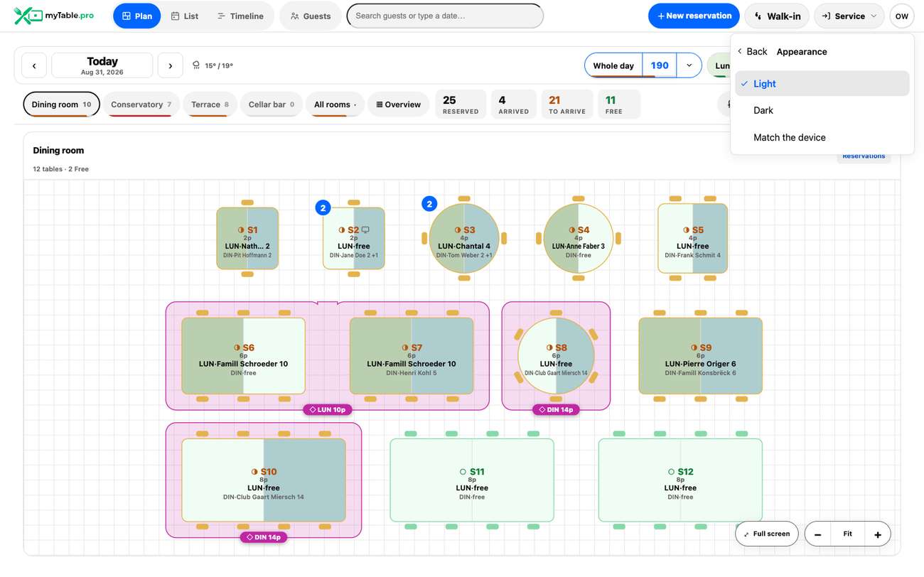The image size is (924, 577).
Task: Open the Conservatory room tab
Action: coord(141,104)
